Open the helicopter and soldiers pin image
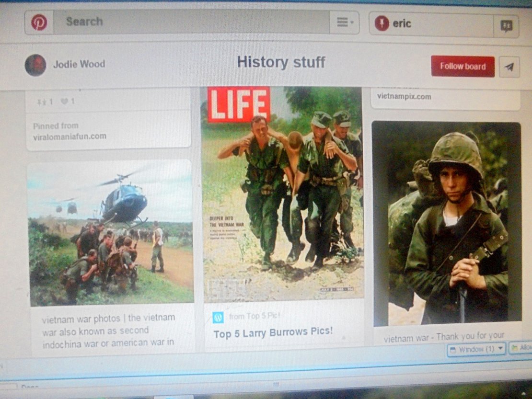Image resolution: width=532 pixels, height=399 pixels. pos(111,233)
